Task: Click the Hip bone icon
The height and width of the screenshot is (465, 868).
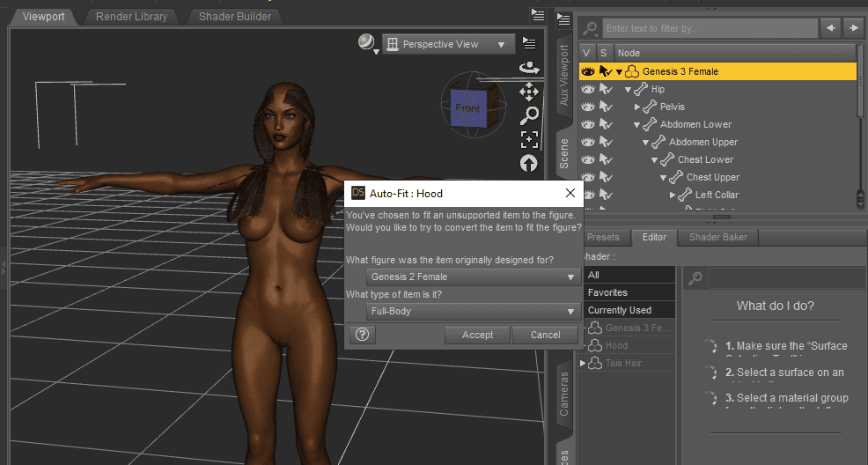Action: pos(641,89)
